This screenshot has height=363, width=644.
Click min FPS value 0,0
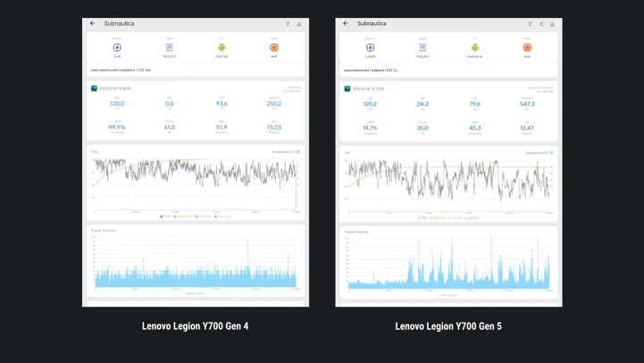169,104
